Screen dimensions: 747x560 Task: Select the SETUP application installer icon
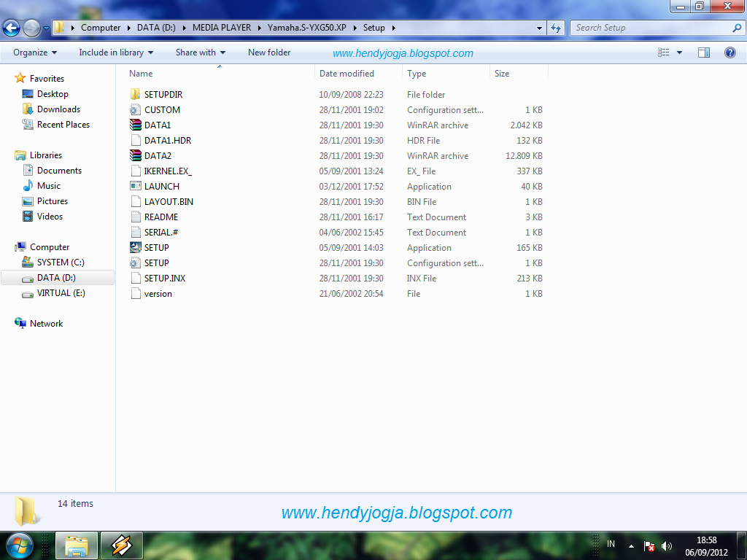(135, 247)
